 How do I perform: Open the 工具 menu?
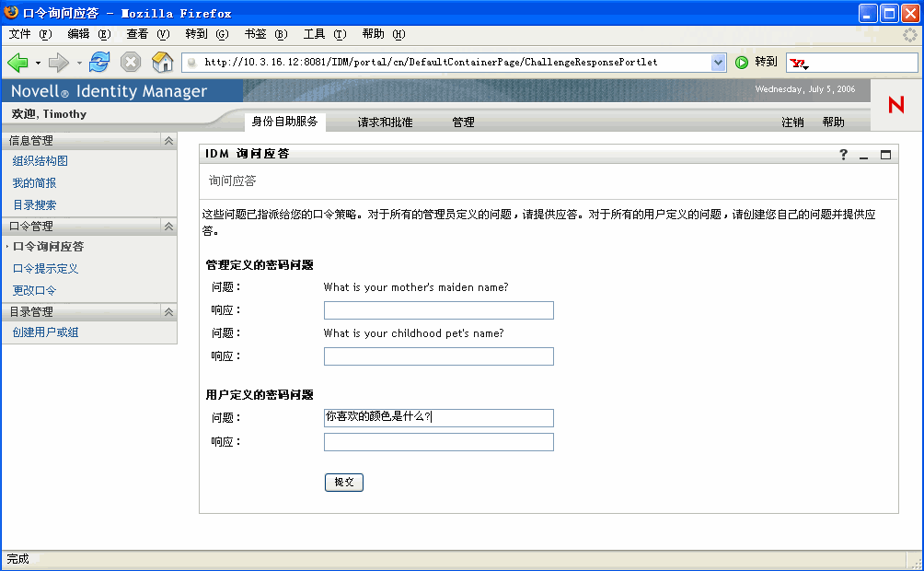pyautogui.click(x=325, y=34)
